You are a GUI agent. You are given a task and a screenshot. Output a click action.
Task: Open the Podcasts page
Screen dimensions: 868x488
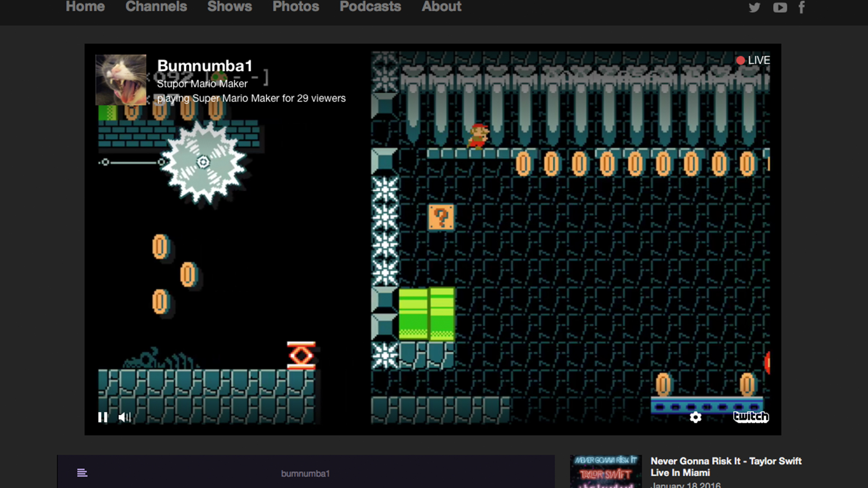[x=370, y=6]
